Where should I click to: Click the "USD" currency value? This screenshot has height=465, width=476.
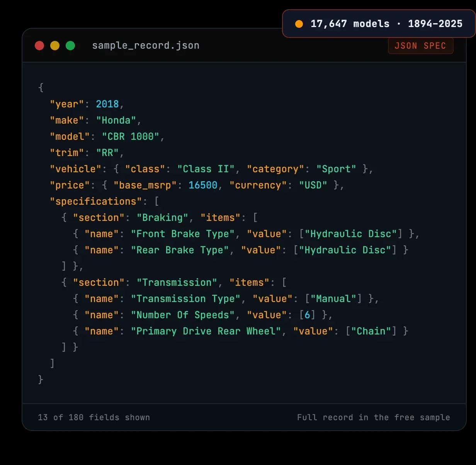(313, 185)
